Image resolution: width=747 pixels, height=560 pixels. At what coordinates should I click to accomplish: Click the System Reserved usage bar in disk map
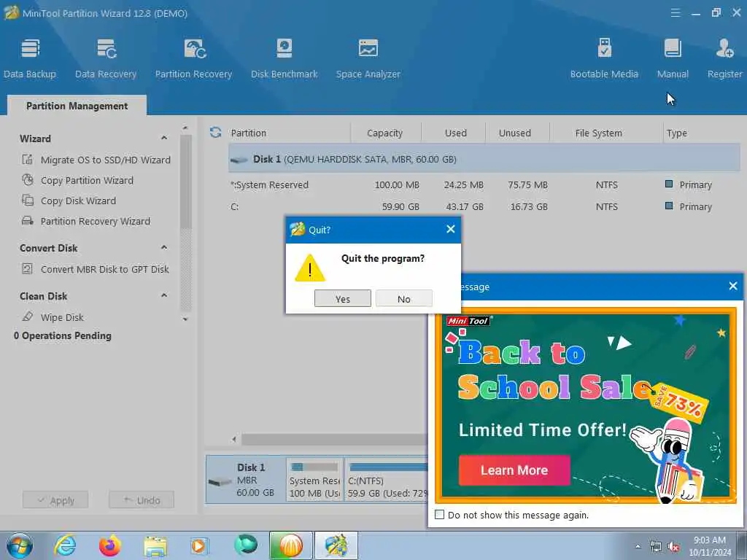(x=314, y=467)
